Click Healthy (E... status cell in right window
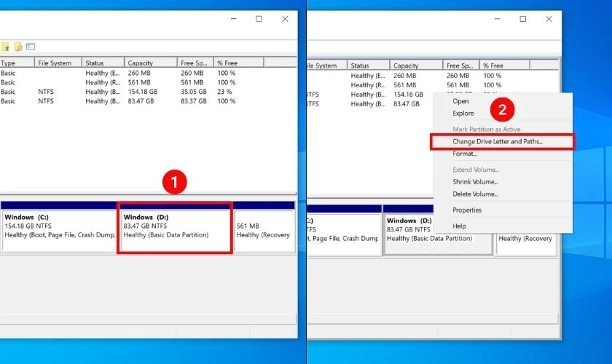The image size is (612, 364). [368, 76]
